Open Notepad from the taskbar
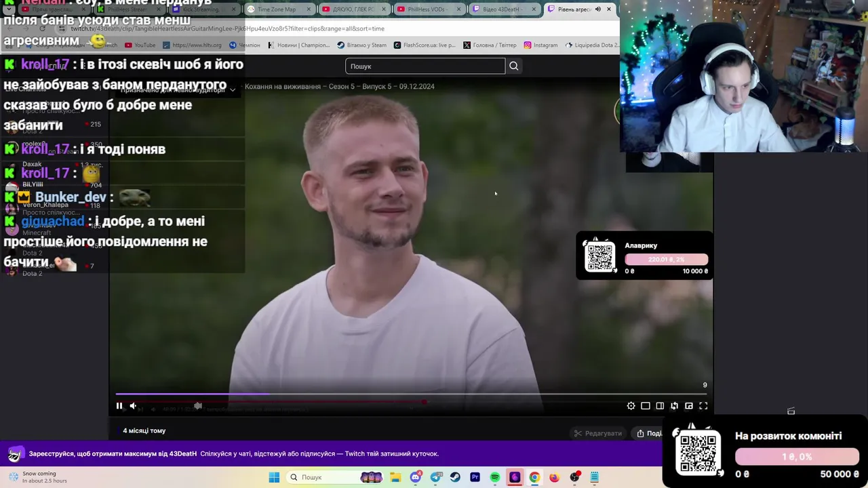The width and height of the screenshot is (868, 488). coord(595,477)
